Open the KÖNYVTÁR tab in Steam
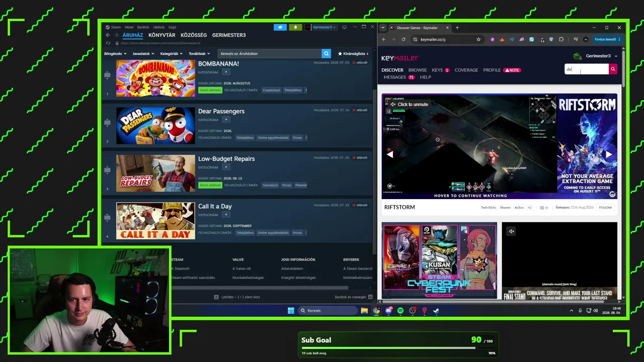The width and height of the screenshot is (644, 362). tap(162, 35)
